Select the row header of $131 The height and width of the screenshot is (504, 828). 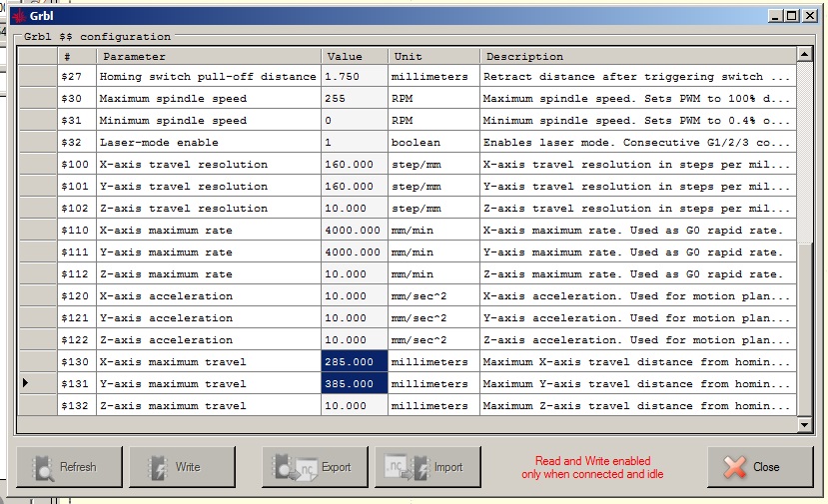click(38, 383)
